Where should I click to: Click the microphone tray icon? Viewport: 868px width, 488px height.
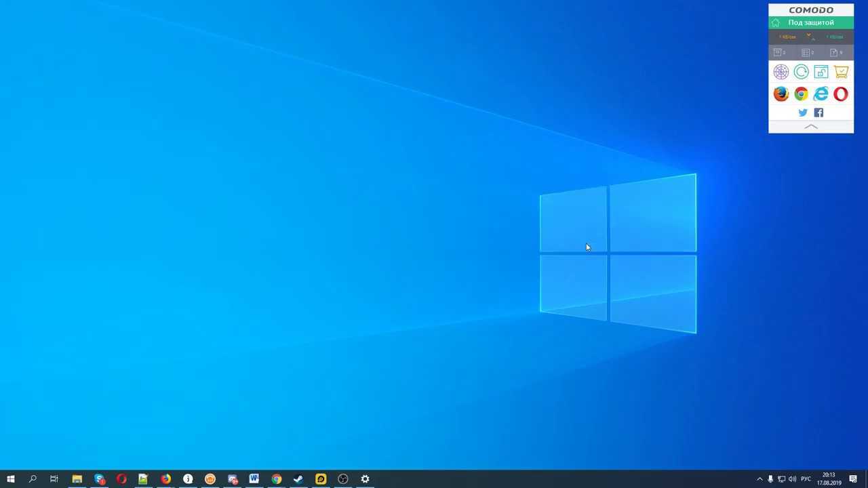(x=770, y=479)
